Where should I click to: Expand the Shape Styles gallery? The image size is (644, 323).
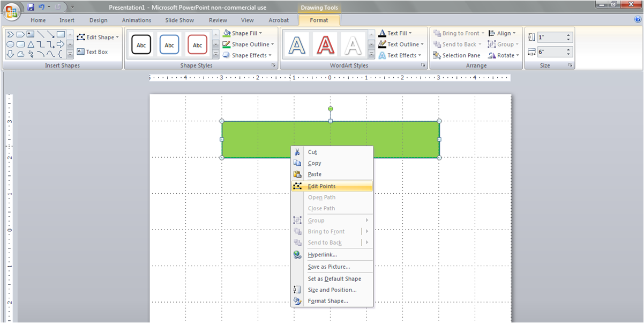pos(215,54)
